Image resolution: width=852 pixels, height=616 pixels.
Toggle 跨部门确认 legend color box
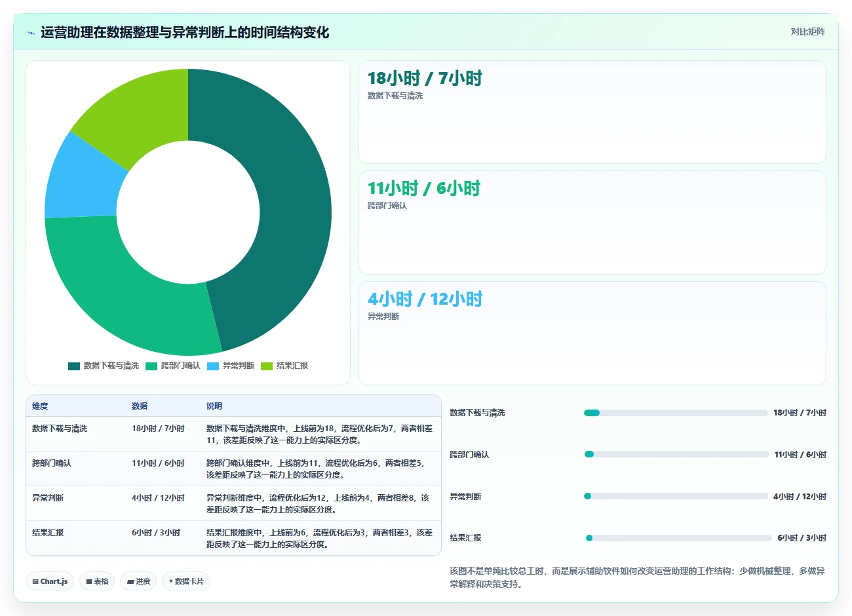point(151,366)
